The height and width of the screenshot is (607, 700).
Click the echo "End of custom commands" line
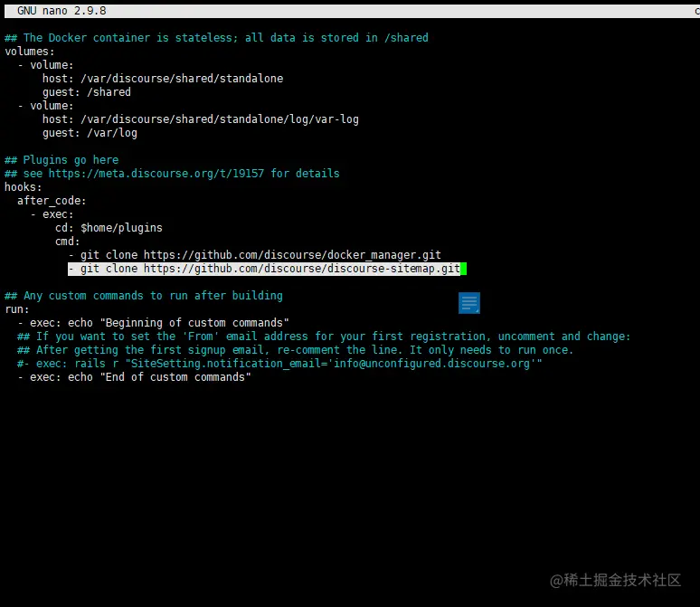coord(134,377)
